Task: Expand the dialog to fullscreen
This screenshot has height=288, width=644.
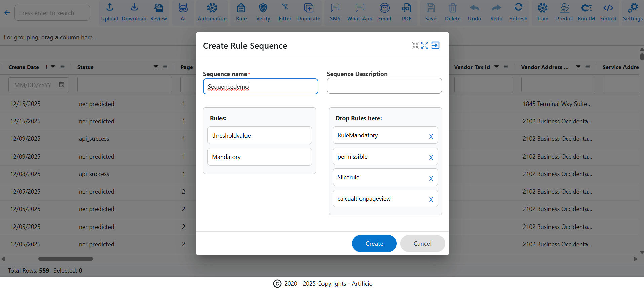Action: (425, 45)
